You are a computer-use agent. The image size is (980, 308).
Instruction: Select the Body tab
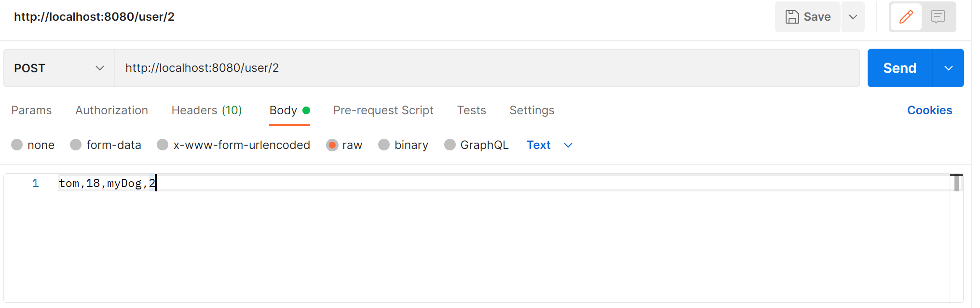pyautogui.click(x=289, y=110)
